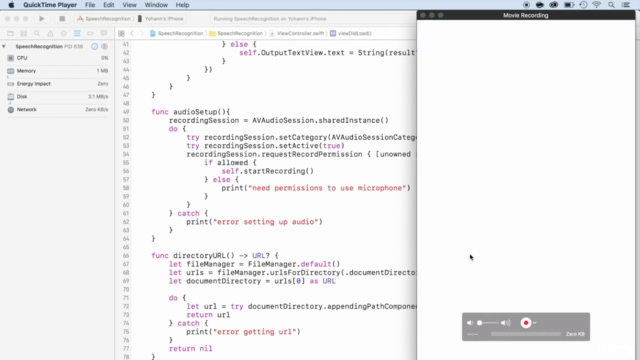Open the Window menu
640x360 pixels.
coord(156,5)
